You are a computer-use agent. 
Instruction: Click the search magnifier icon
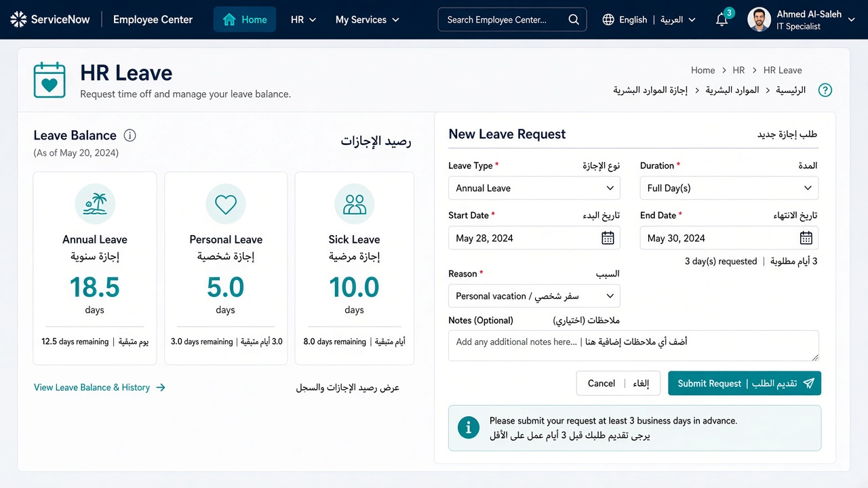tap(574, 20)
